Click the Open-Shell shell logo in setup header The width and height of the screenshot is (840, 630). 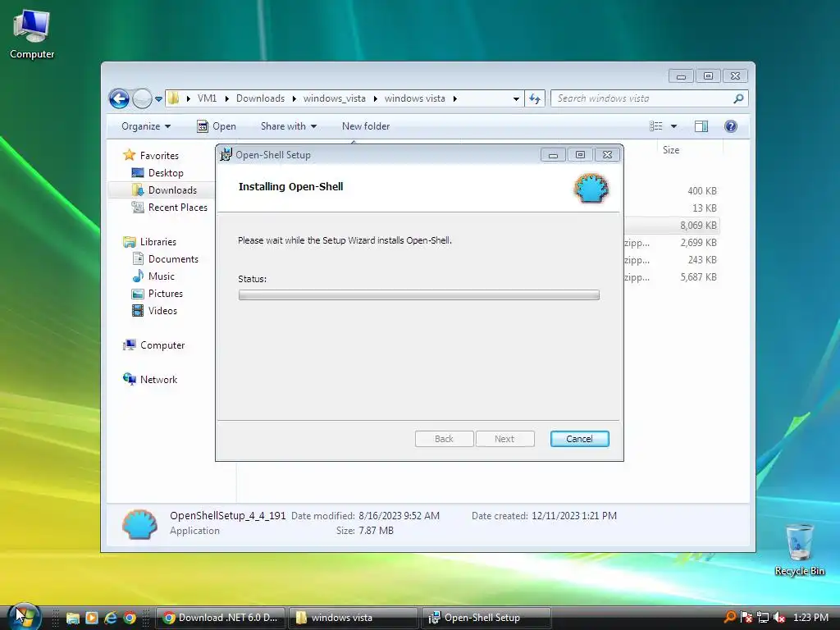(x=591, y=188)
